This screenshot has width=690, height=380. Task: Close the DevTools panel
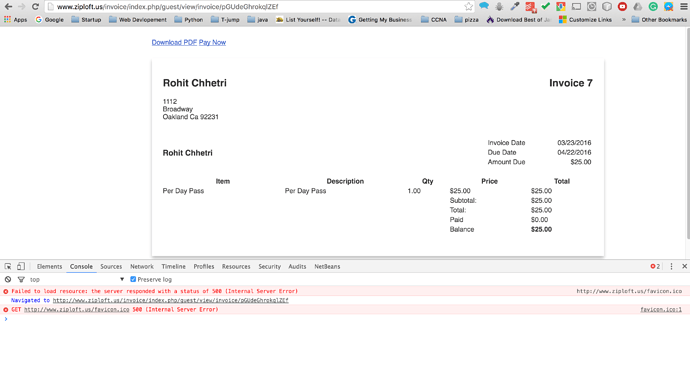684,267
